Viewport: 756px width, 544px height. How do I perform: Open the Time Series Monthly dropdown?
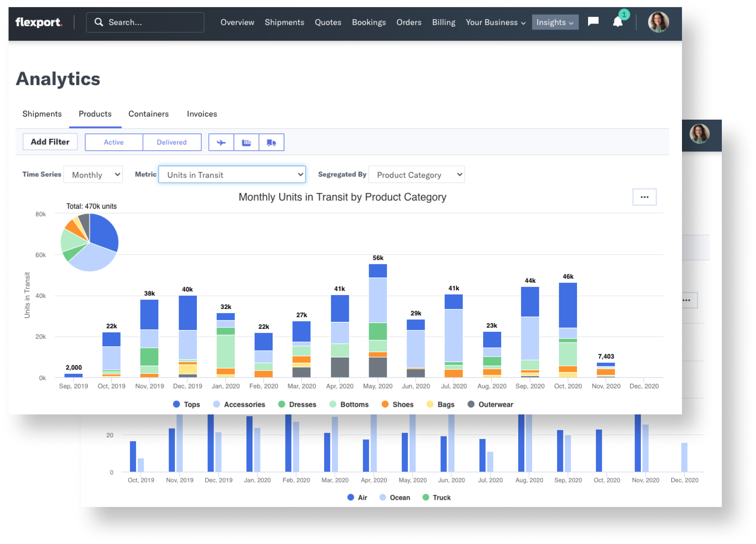click(x=93, y=174)
